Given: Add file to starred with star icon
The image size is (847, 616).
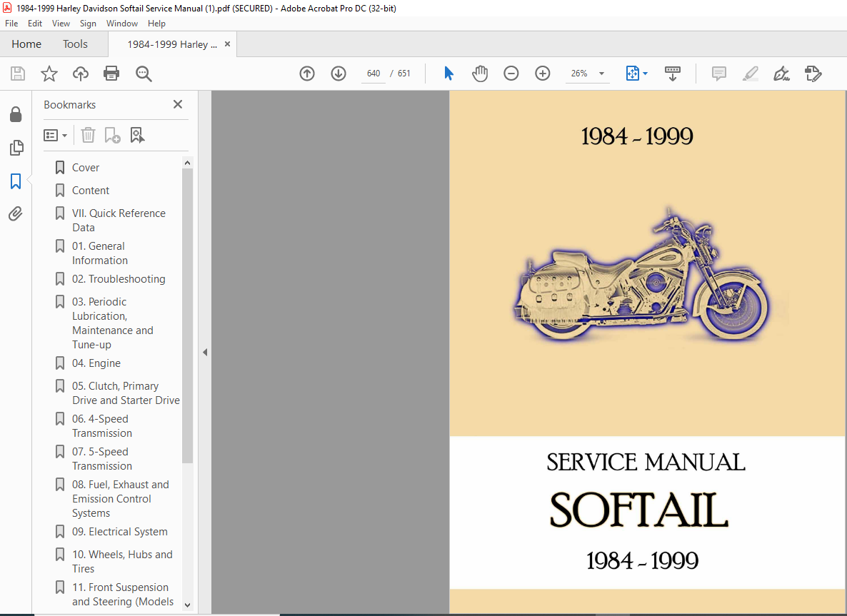Looking at the screenshot, I should tap(49, 74).
